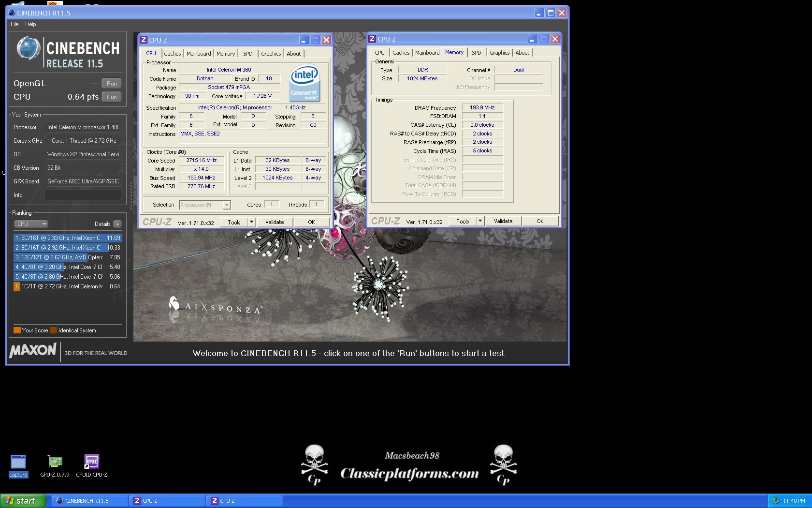Click the MAXON logo
Screen dimensions: 812x508
pyautogui.click(x=33, y=350)
